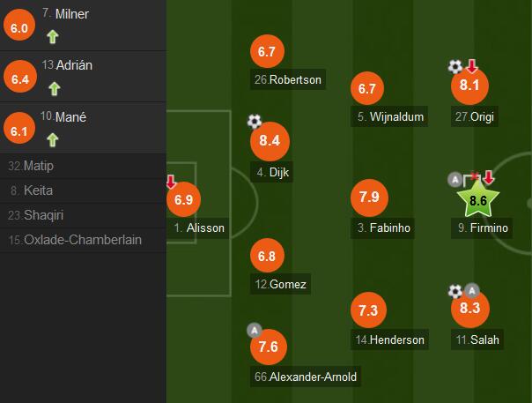532x403 pixels.
Task: Open Henderson's player name label
Action: pyautogui.click(x=389, y=340)
